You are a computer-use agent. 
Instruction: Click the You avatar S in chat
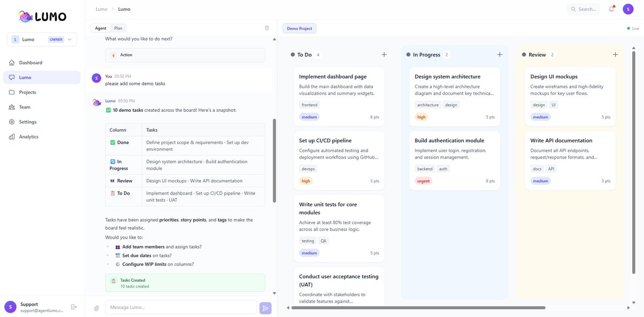coord(97,78)
